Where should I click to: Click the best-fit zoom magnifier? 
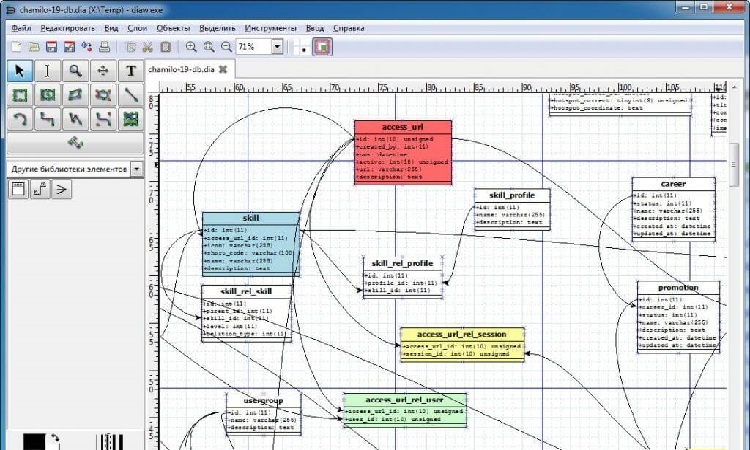pos(209,47)
